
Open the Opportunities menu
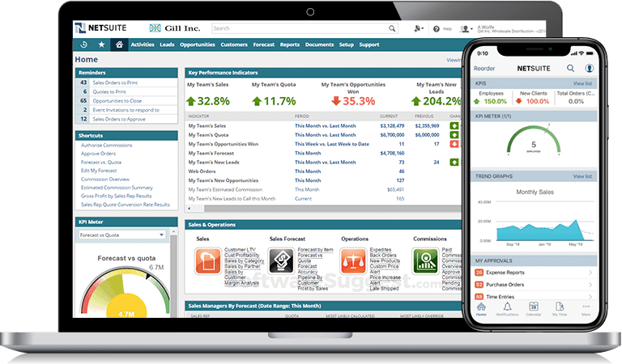coord(198,44)
